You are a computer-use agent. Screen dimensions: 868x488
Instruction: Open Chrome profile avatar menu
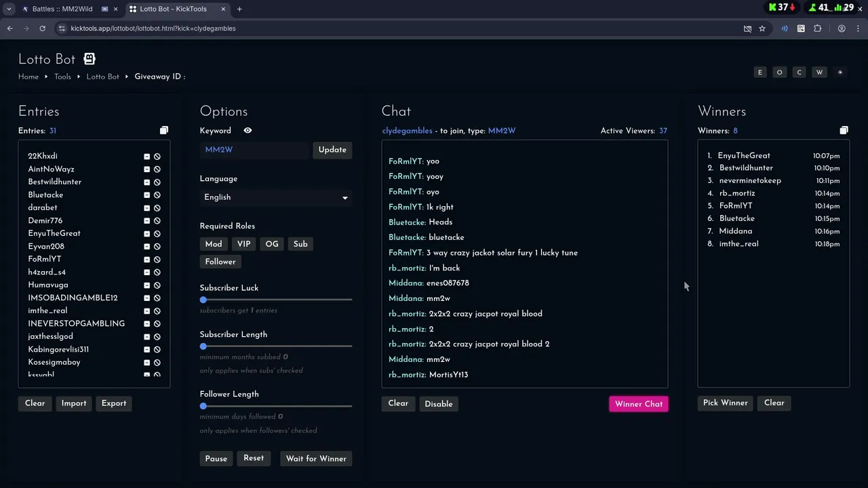click(842, 28)
